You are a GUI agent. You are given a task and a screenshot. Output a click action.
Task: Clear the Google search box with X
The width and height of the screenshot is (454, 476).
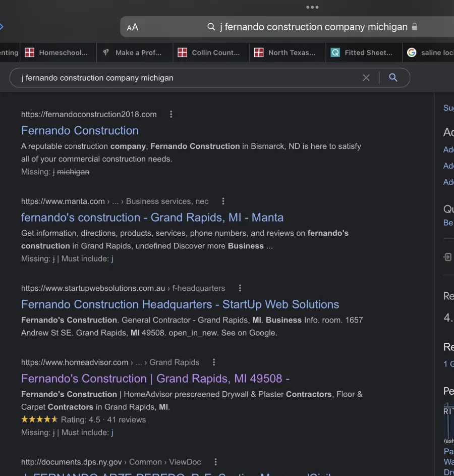[366, 78]
